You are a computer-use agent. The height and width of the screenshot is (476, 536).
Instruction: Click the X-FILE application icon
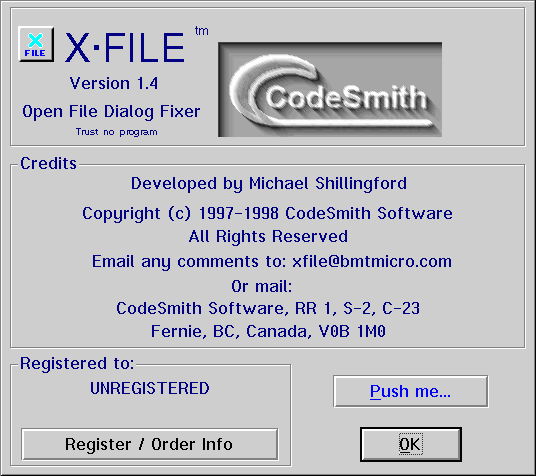point(36,44)
